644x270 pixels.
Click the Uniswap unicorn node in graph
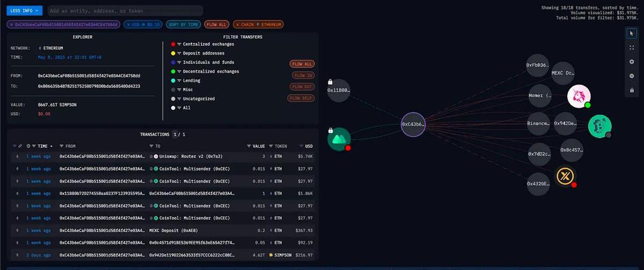click(x=579, y=96)
